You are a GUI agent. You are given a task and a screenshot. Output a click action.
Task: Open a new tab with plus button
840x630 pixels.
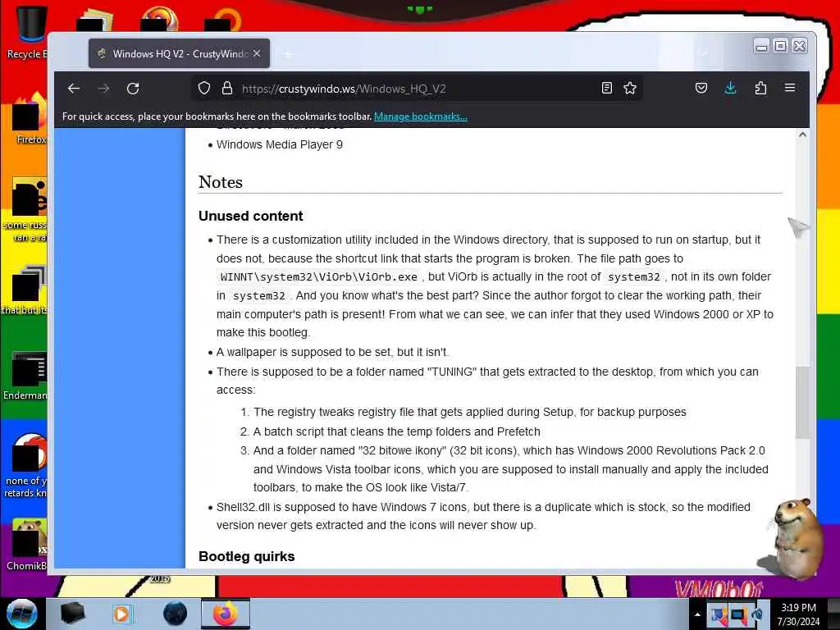[288, 54]
